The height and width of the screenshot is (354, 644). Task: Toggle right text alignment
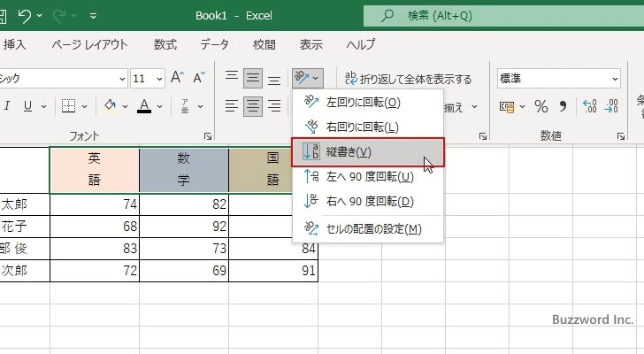click(274, 106)
